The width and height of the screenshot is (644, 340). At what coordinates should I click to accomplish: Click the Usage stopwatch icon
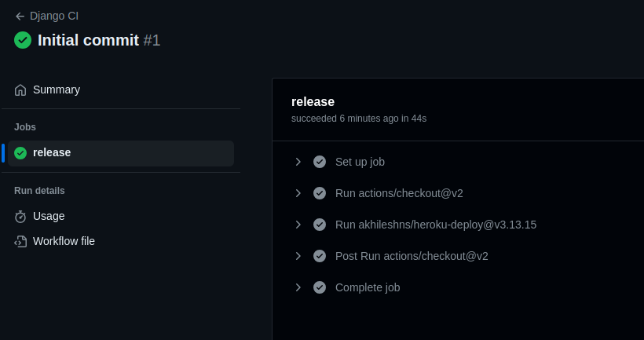20,217
